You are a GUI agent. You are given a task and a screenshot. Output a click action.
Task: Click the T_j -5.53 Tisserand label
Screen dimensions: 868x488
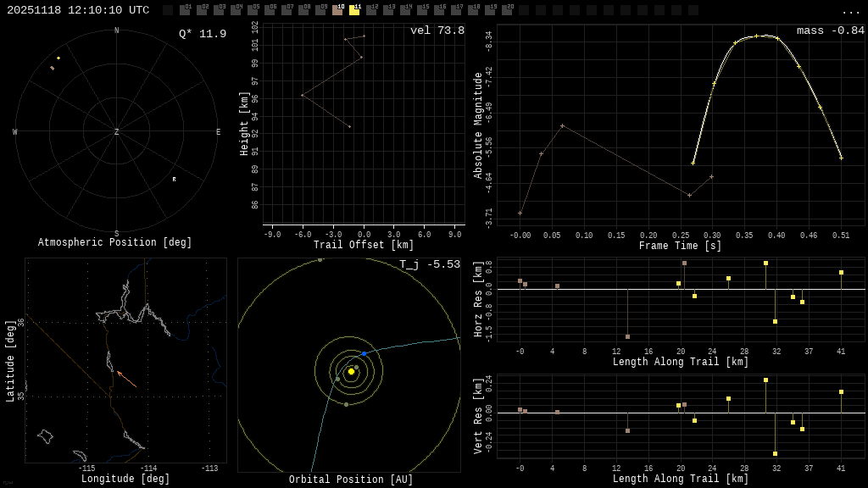coord(430,264)
